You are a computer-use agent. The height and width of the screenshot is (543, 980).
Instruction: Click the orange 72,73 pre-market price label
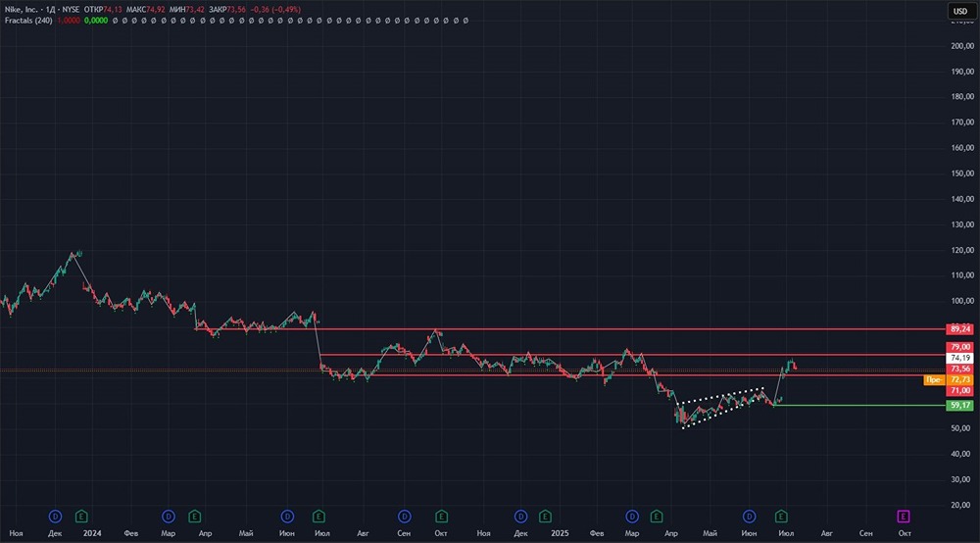click(960, 379)
